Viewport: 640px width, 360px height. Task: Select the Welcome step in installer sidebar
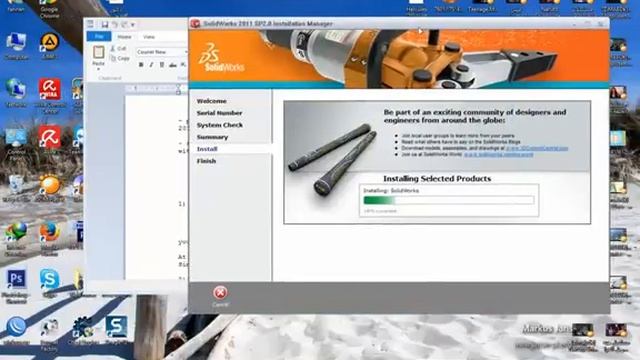pyautogui.click(x=211, y=101)
